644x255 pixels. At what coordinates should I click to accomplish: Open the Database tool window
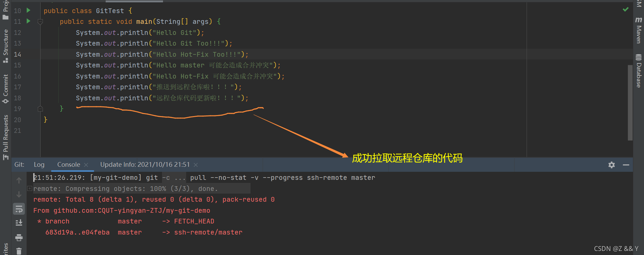coord(639,71)
